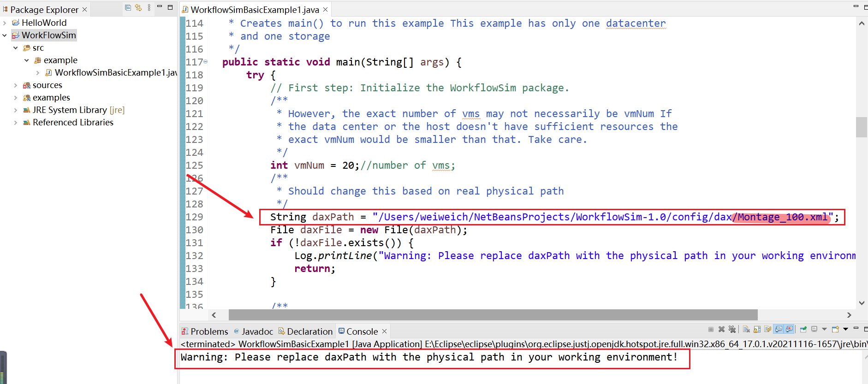Expand the examples folder
Screen dimensions: 868x384
coord(16,97)
